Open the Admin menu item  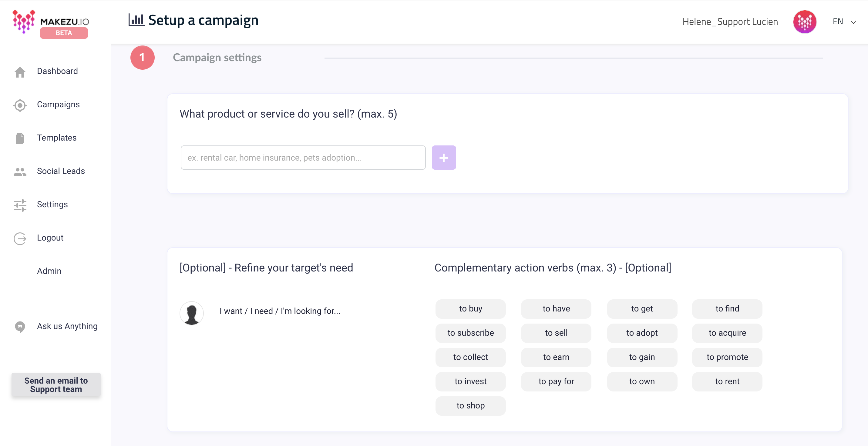pos(49,271)
